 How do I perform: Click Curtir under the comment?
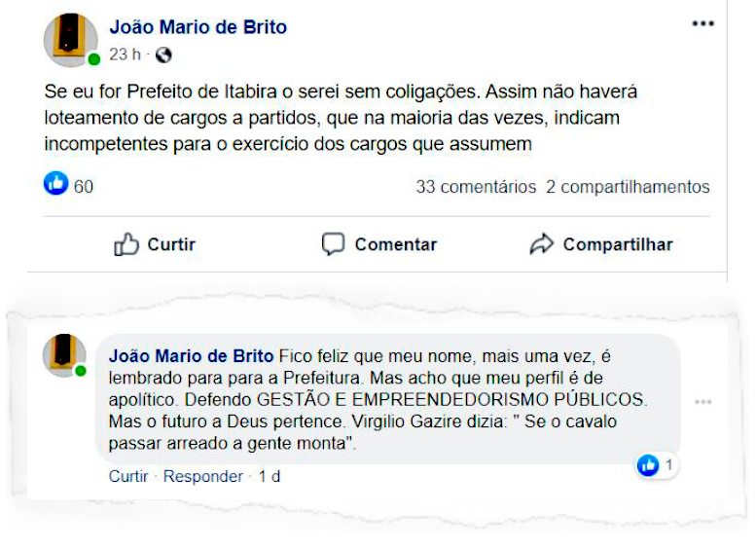[x=128, y=476]
